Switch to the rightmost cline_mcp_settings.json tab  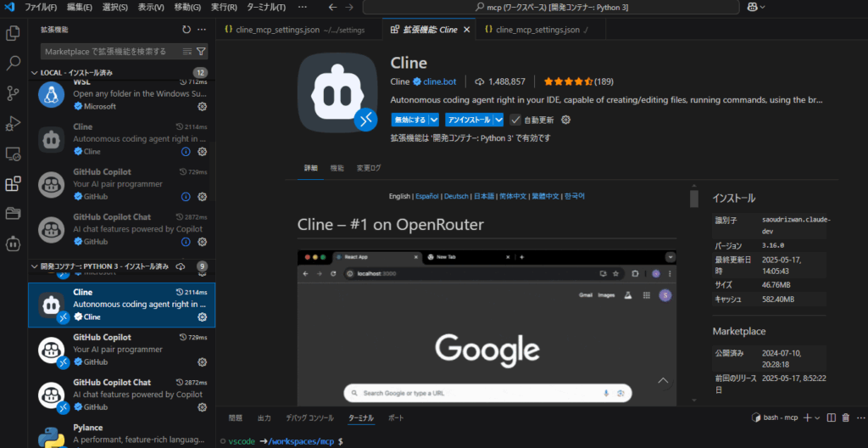pos(540,30)
